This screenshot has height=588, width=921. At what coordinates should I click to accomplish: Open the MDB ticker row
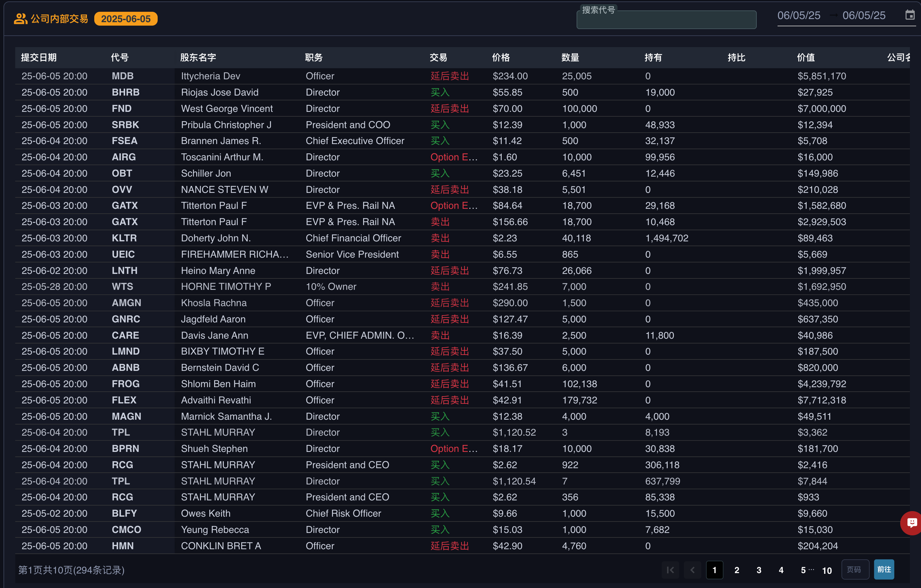[x=122, y=76]
